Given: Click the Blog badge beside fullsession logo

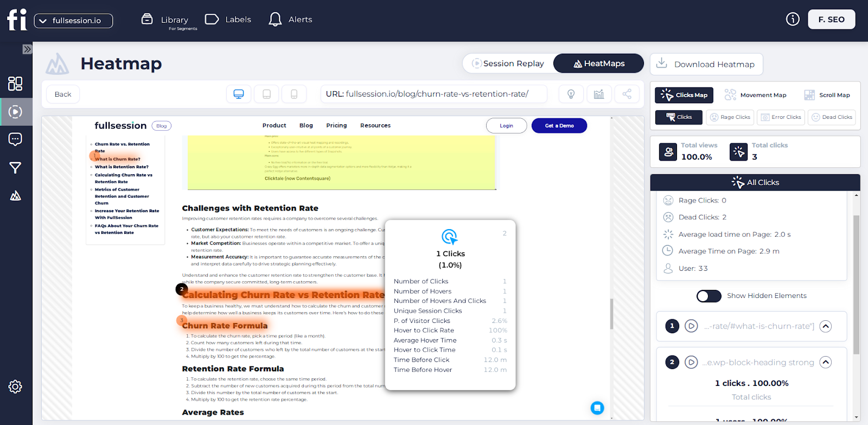Looking at the screenshot, I should pyautogui.click(x=162, y=126).
